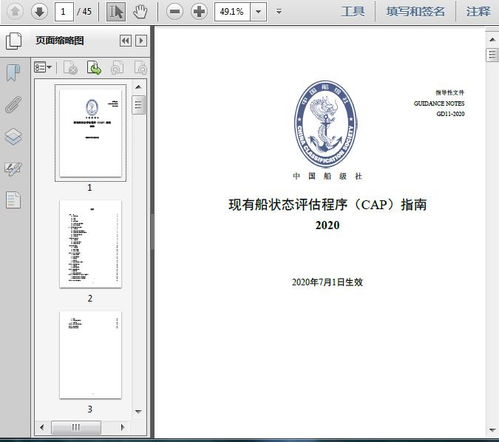The image size is (499, 442).
Task: Select page 1 thumbnail
Action: pos(90,133)
